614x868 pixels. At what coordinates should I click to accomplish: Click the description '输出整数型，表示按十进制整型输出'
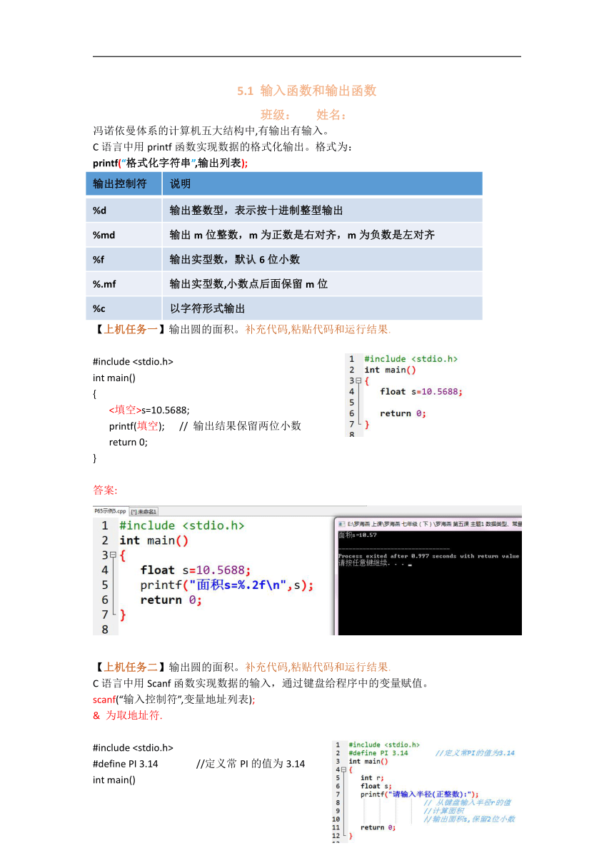[x=256, y=211]
